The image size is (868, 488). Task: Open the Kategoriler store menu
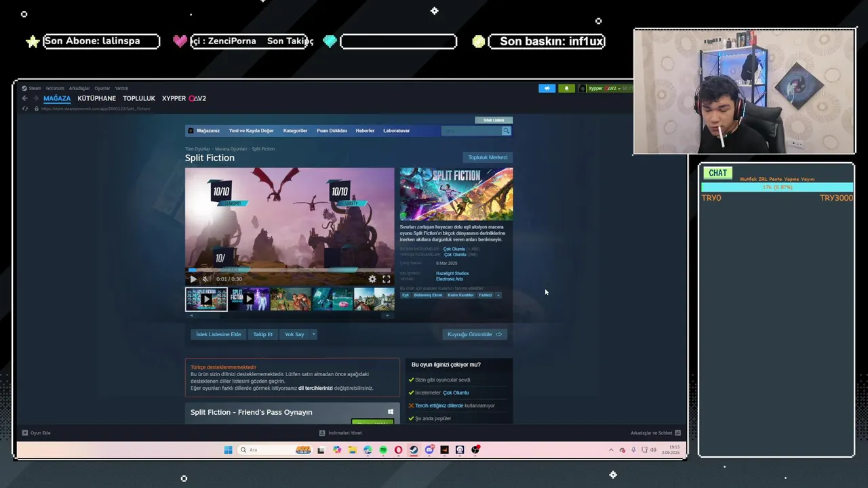[x=295, y=131]
